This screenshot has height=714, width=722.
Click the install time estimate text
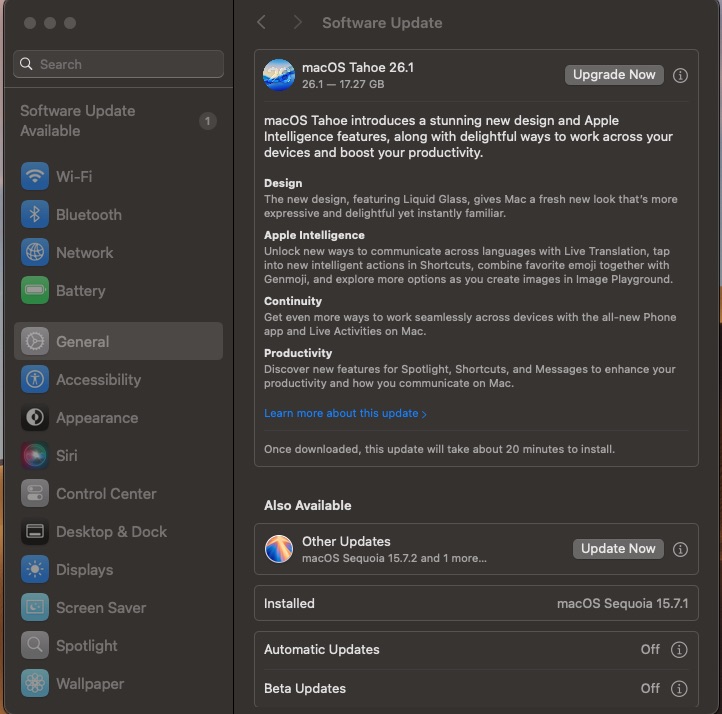click(x=439, y=449)
